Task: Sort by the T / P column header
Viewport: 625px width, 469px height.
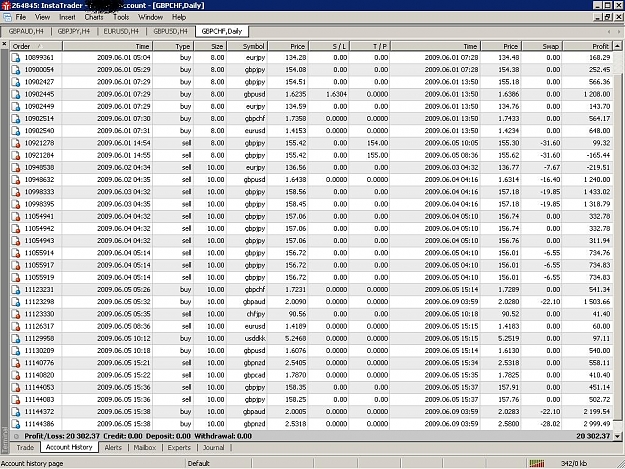Action: coord(370,46)
